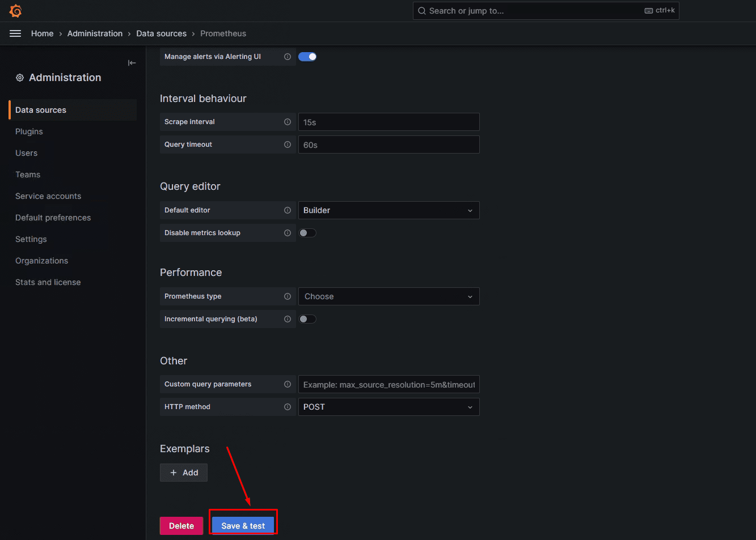The width and height of the screenshot is (756, 540).
Task: Show info tooltip for Custom query parameters
Action: tap(288, 384)
